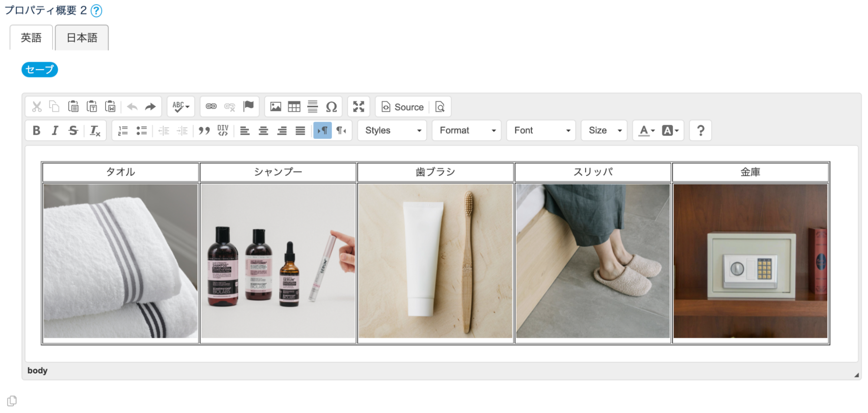Click the Link chain icon

[x=211, y=107]
